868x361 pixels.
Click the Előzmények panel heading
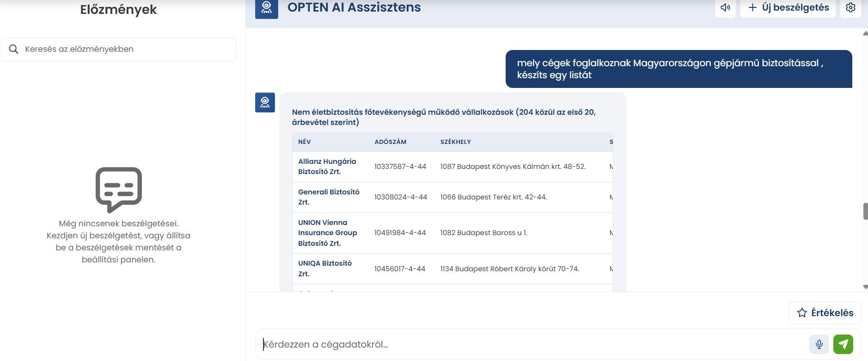[x=118, y=9]
